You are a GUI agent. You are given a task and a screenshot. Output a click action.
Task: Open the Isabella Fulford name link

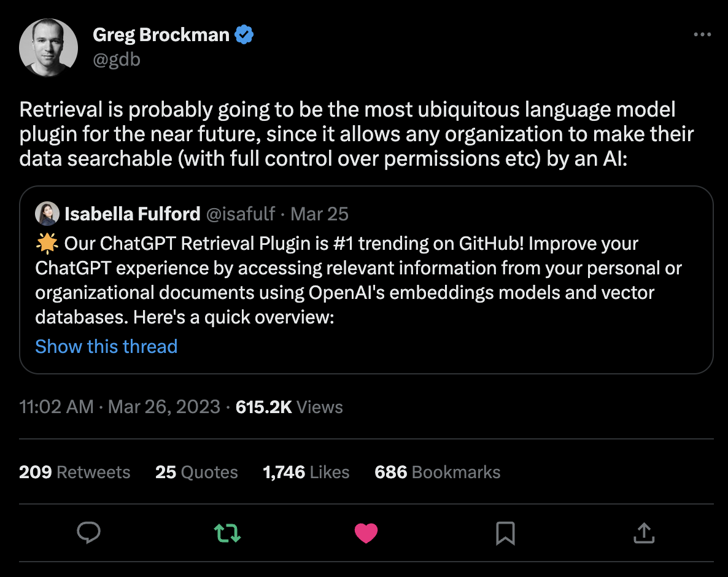point(132,214)
